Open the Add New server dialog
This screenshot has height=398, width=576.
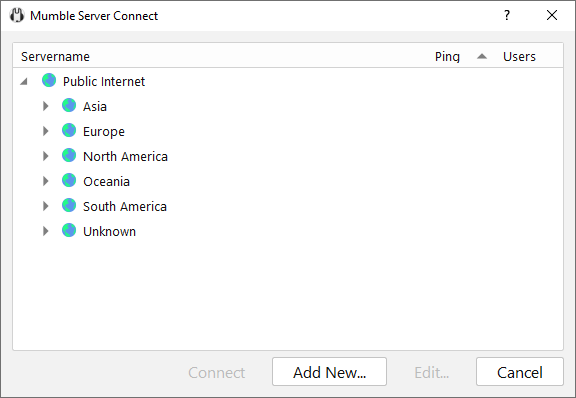coord(329,372)
